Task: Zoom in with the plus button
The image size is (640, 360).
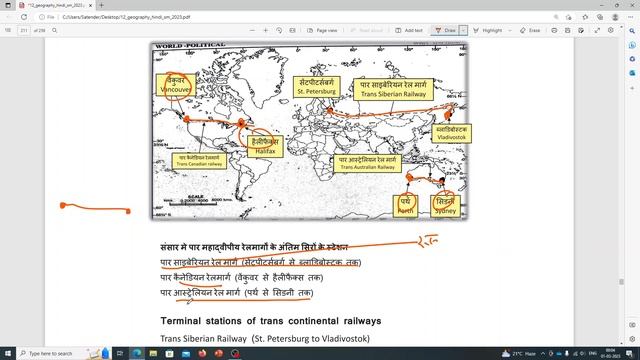Action: (266, 30)
